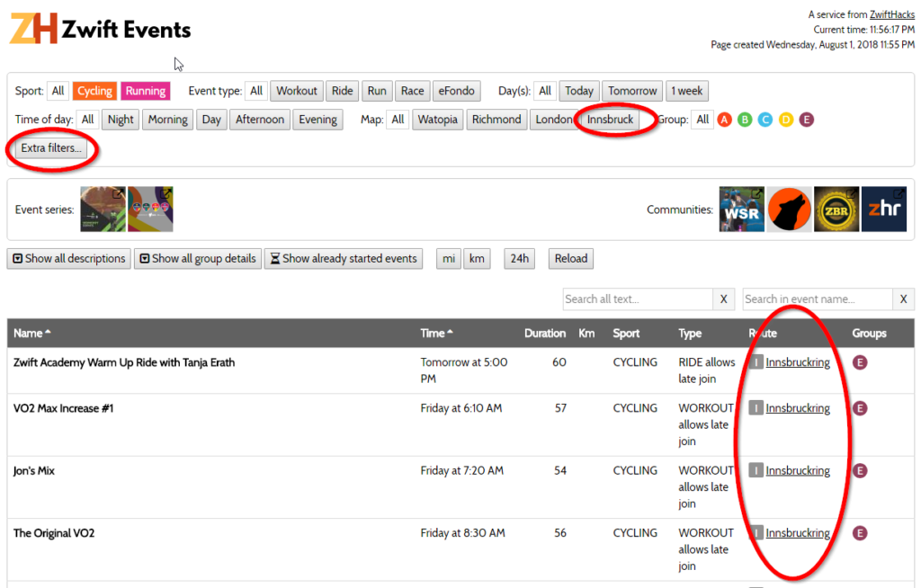This screenshot has width=921, height=588.
Task: Select All sports filter
Action: [58, 91]
